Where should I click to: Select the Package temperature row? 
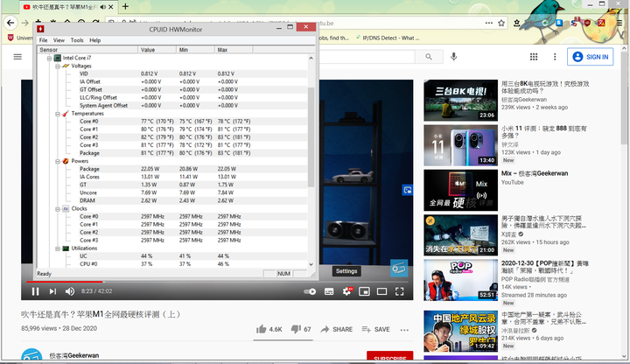[x=172, y=153]
